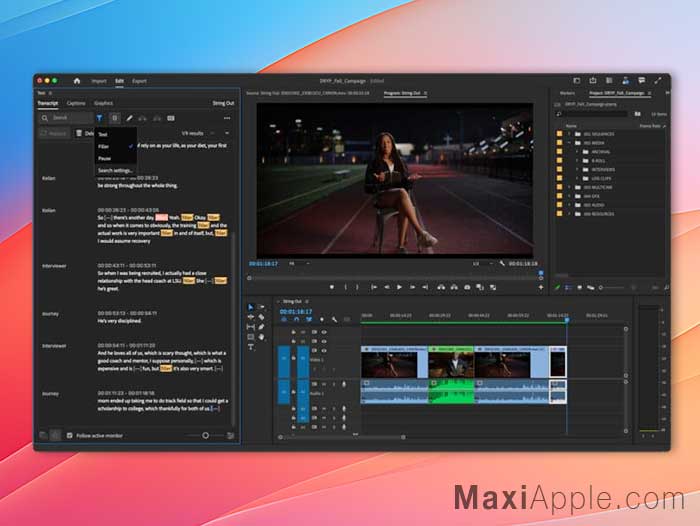Click the Delete button with trash icon

point(84,133)
